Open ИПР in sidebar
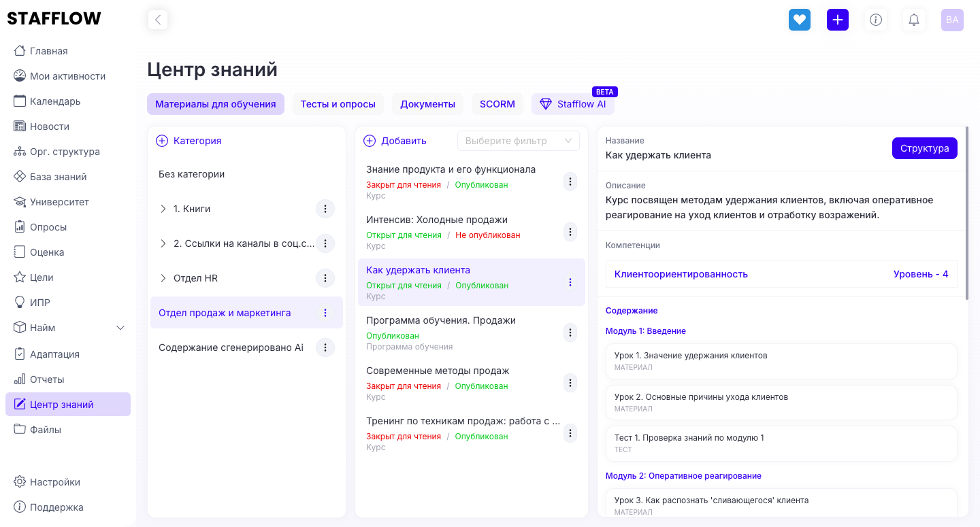Image resolution: width=980 pixels, height=527 pixels. [68, 303]
